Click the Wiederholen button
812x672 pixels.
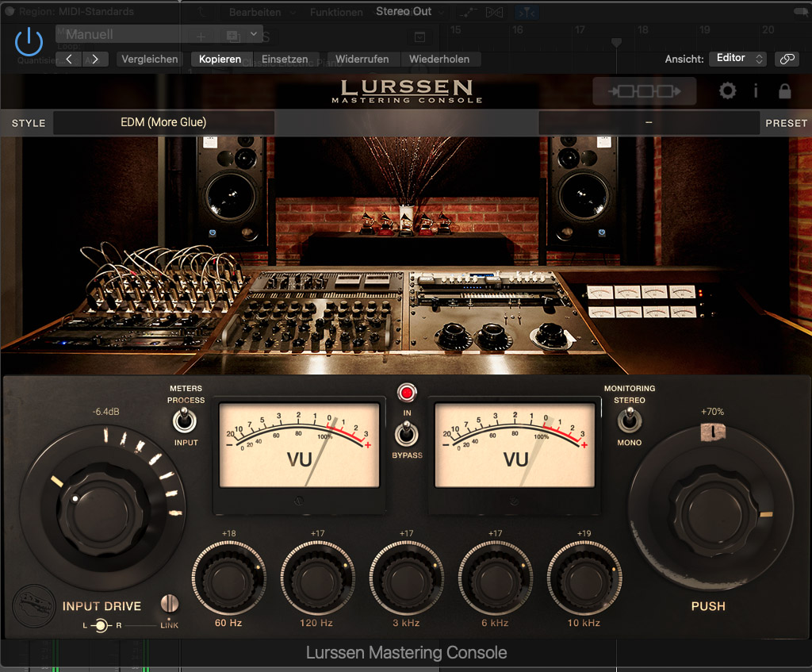(439, 59)
